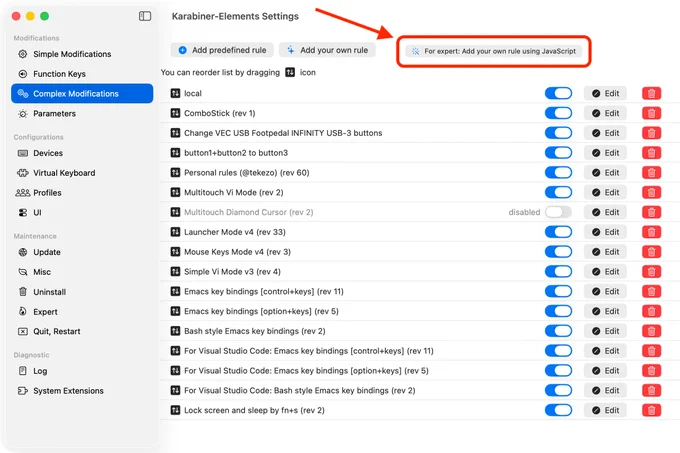The width and height of the screenshot is (680, 453).
Task: Delete Emacs key bindings [control+keys] rule
Action: click(651, 291)
